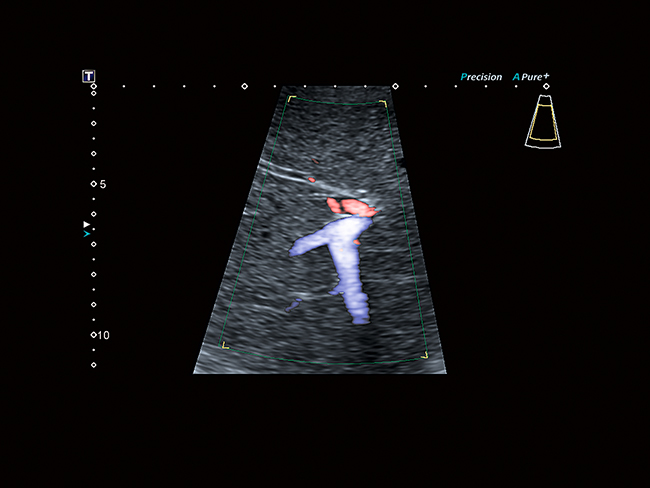Select the white focus triangle on depth scale
650x488 pixels.
(x=87, y=225)
